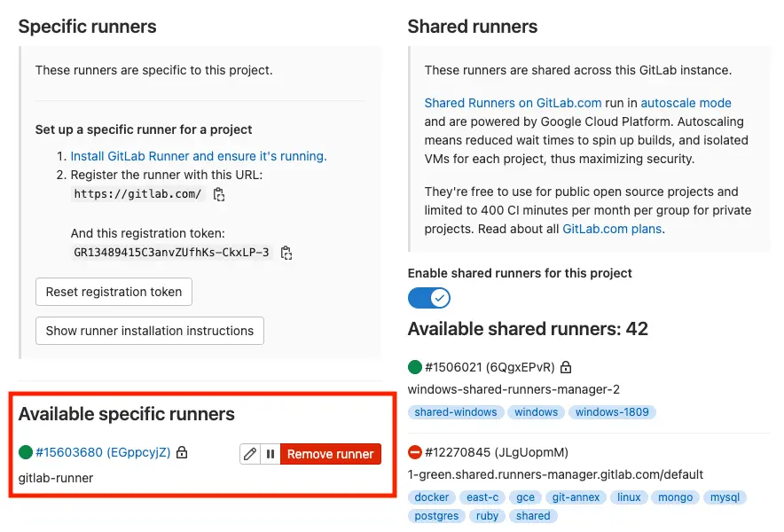The height and width of the screenshot is (532, 784).
Task: Edit the gitlab-runner specific runner
Action: pos(249,453)
